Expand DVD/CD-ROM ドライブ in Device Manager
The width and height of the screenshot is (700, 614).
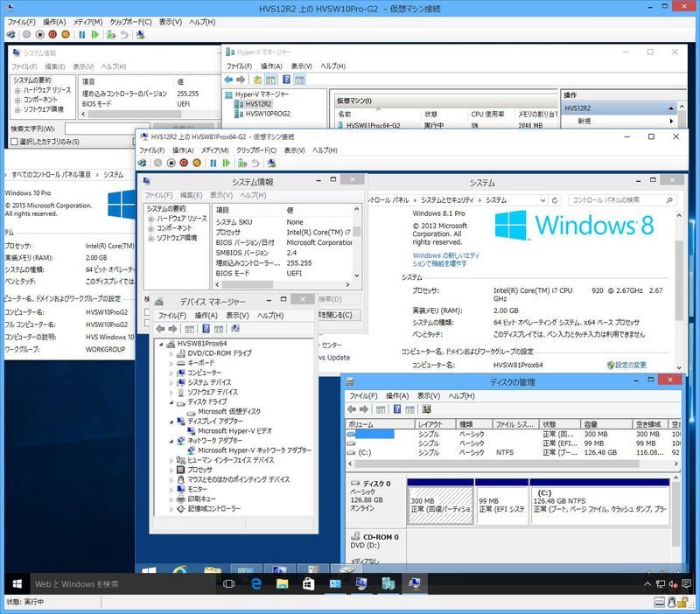pyautogui.click(x=171, y=353)
